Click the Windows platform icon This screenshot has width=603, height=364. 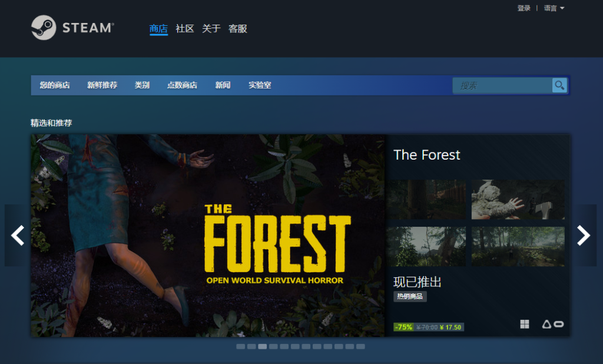click(525, 325)
